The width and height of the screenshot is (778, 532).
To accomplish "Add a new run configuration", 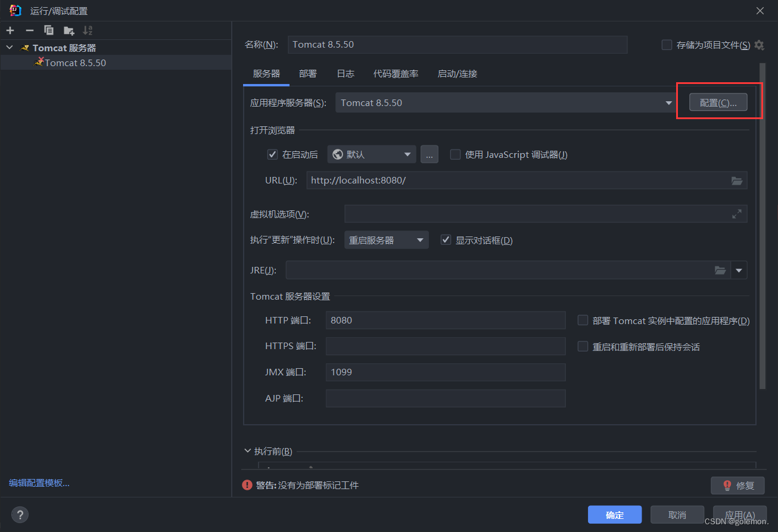I will pyautogui.click(x=10, y=30).
